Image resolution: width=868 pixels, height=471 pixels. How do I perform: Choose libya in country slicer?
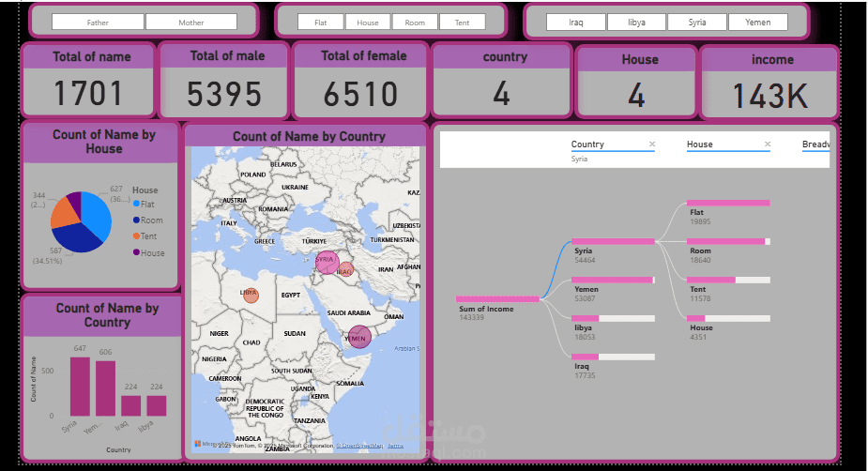636,23
